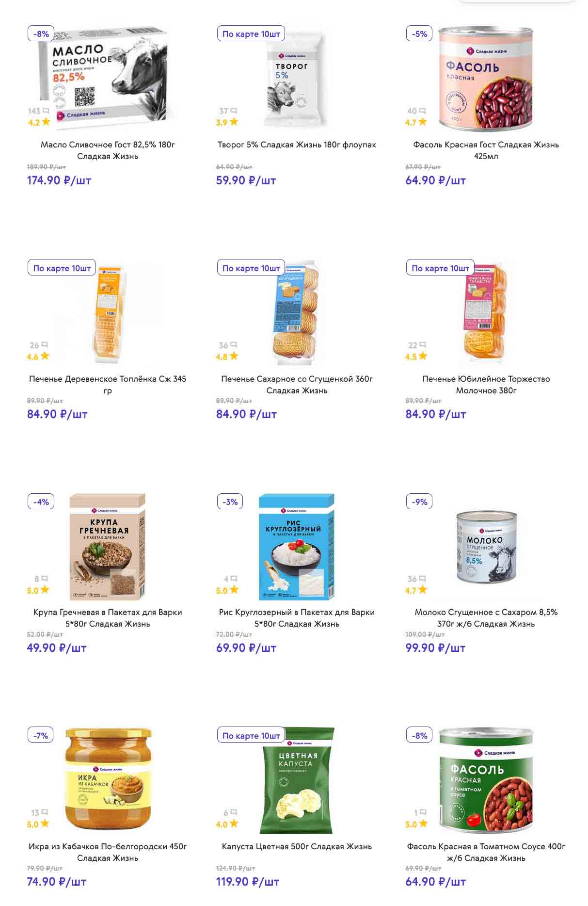Image resolution: width=588 pixels, height=906 pixels.
Task: Click the star icon for Капуста Цветная
Action: click(x=234, y=824)
